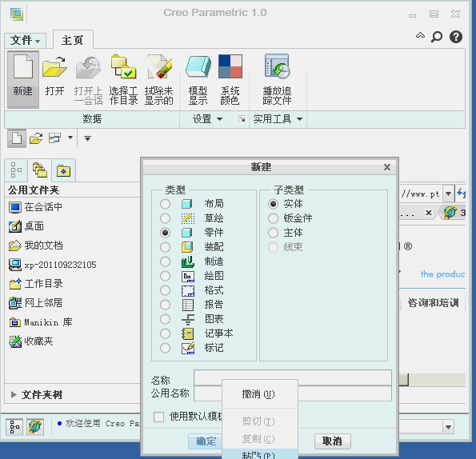The height and width of the screenshot is (459, 476).
Task: Choose 实体 subtype radio button
Action: coord(274,204)
